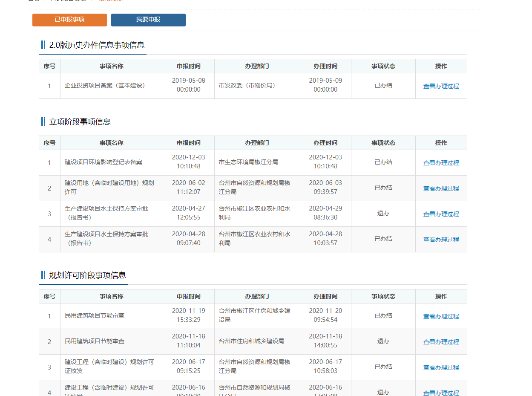
Task: Select heading 立项阶段事项信息
Action: coord(80,121)
